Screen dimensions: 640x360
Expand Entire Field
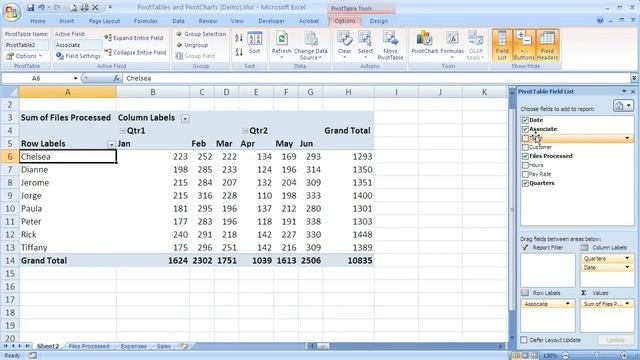point(134,38)
